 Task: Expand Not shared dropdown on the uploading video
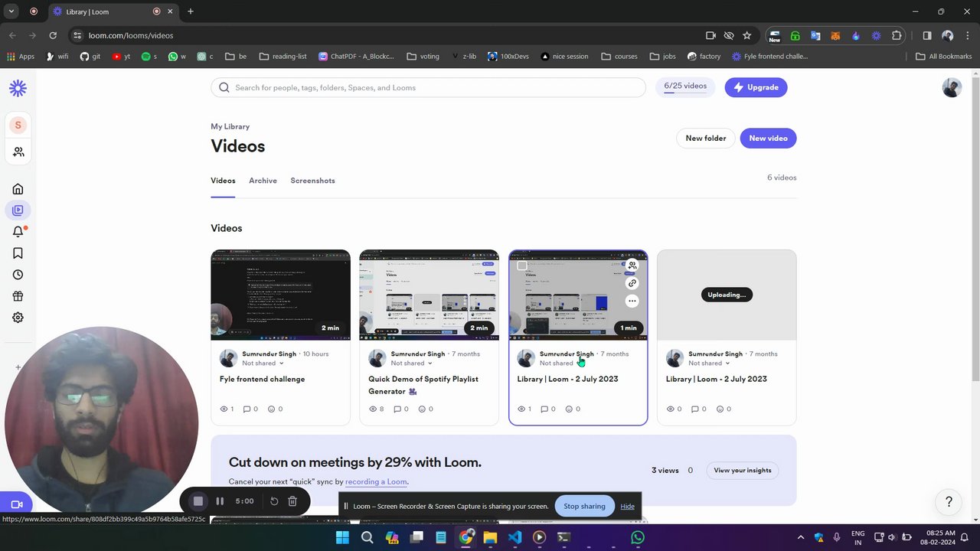[709, 363]
